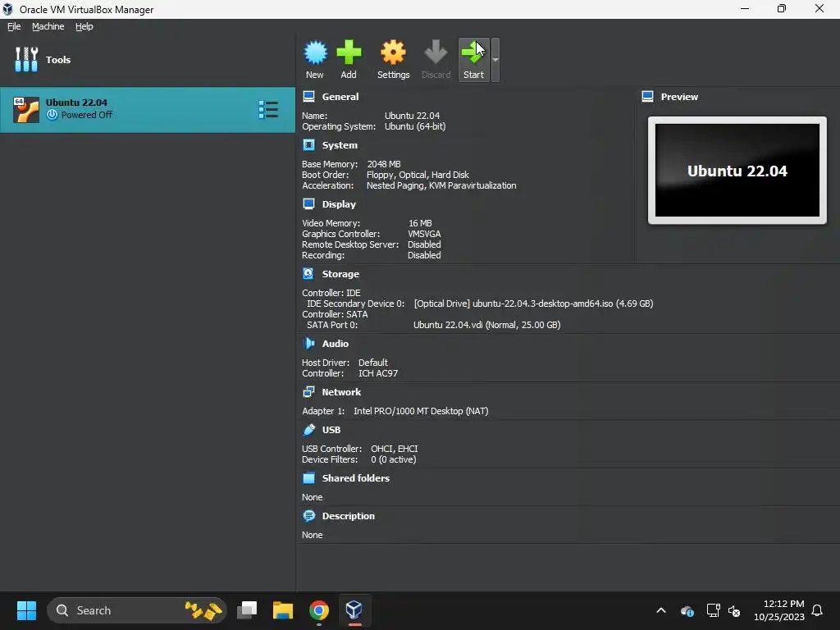Viewport: 840px width, 630px height.
Task: Click the General section icon
Action: [308, 97]
